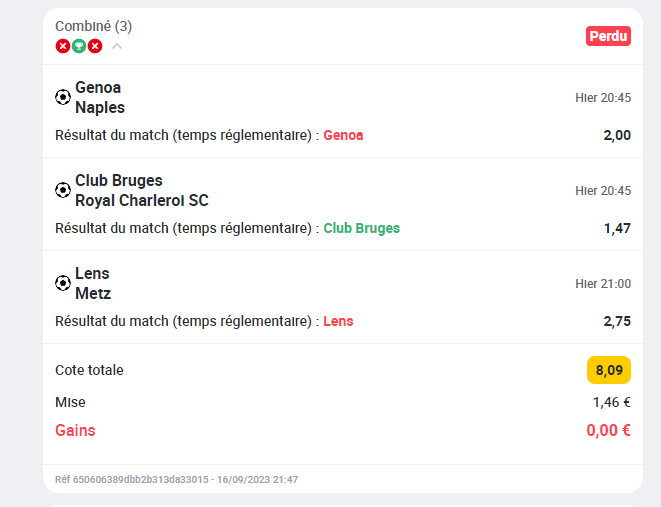Click the 2,00 odds for Genoa

(617, 135)
